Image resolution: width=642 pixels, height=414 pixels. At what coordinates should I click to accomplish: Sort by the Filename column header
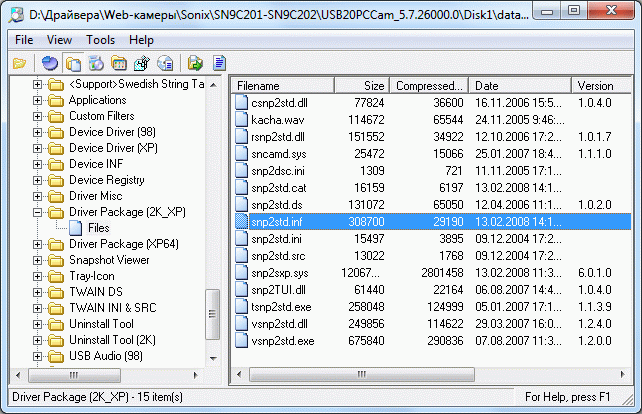coord(283,86)
